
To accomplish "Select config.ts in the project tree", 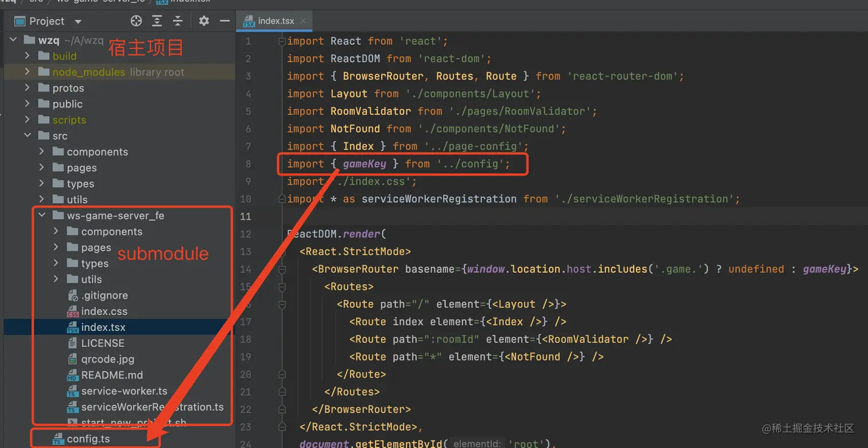I will tap(88, 439).
